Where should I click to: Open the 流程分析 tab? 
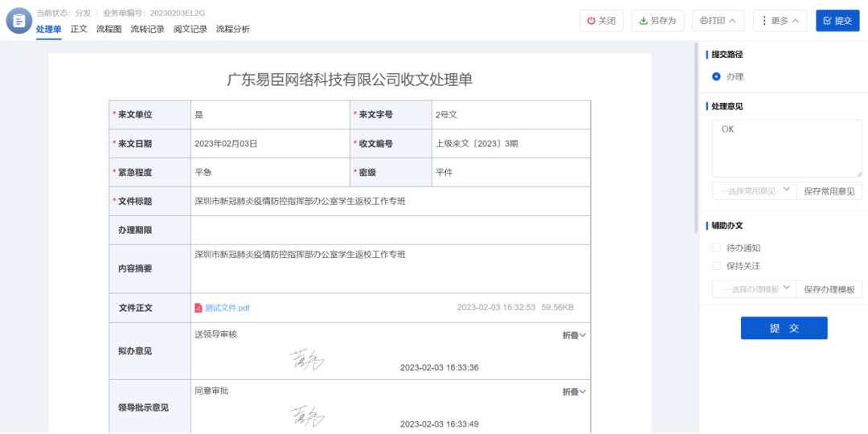tap(232, 30)
